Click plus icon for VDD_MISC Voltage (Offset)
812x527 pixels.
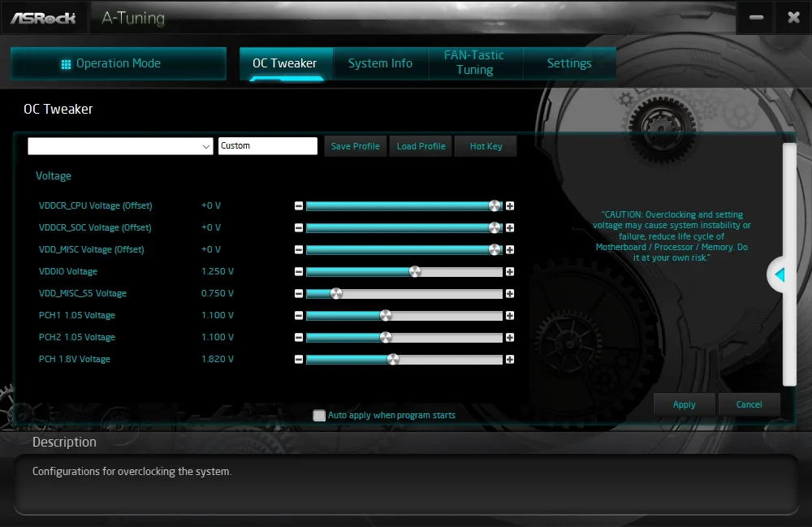[x=510, y=249]
